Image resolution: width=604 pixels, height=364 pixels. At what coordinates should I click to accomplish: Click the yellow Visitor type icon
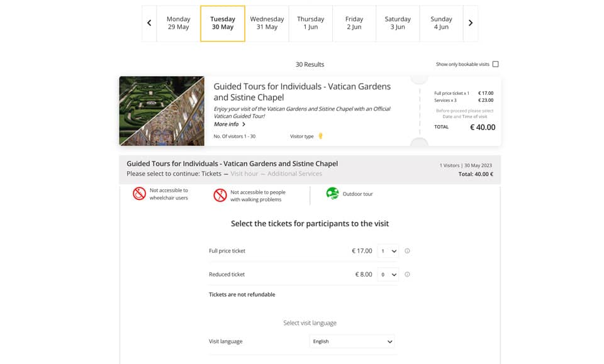point(322,136)
